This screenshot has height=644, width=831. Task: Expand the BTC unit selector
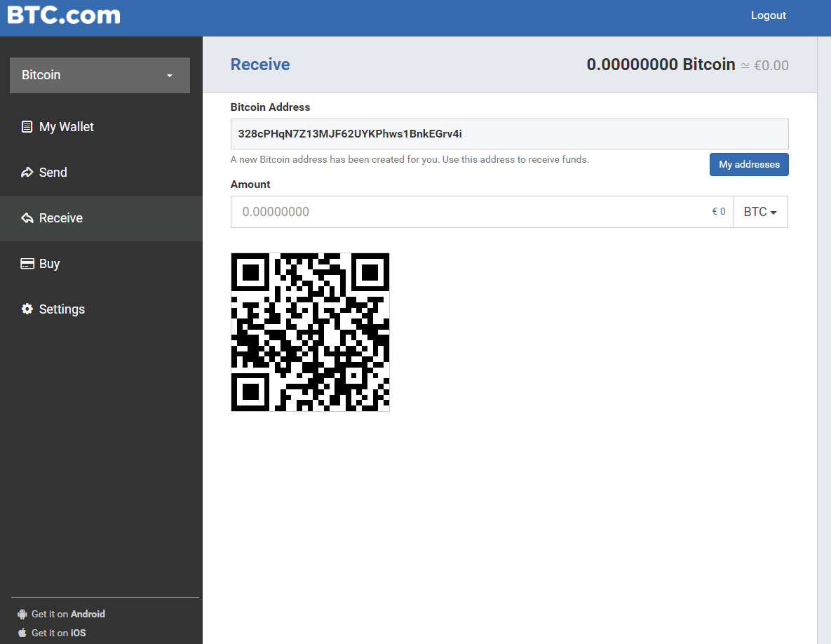760,212
